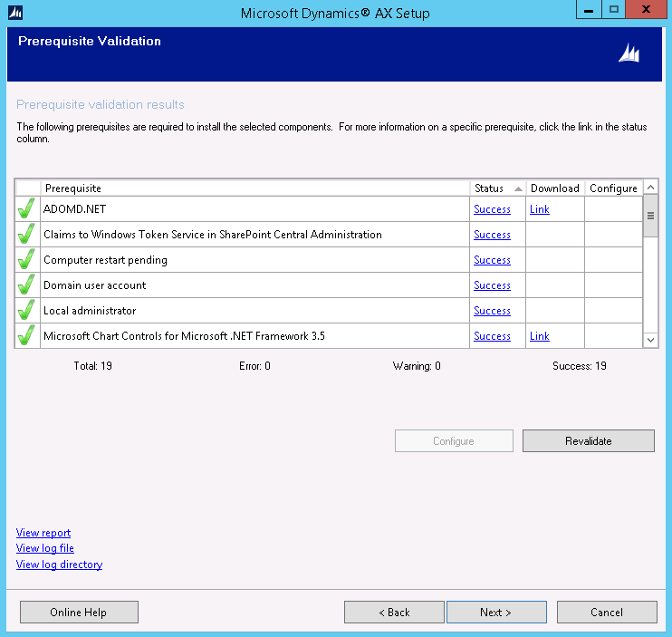672x637 pixels.
Task: Click the scroll up arrow of prerequisite list
Action: pyautogui.click(x=650, y=188)
